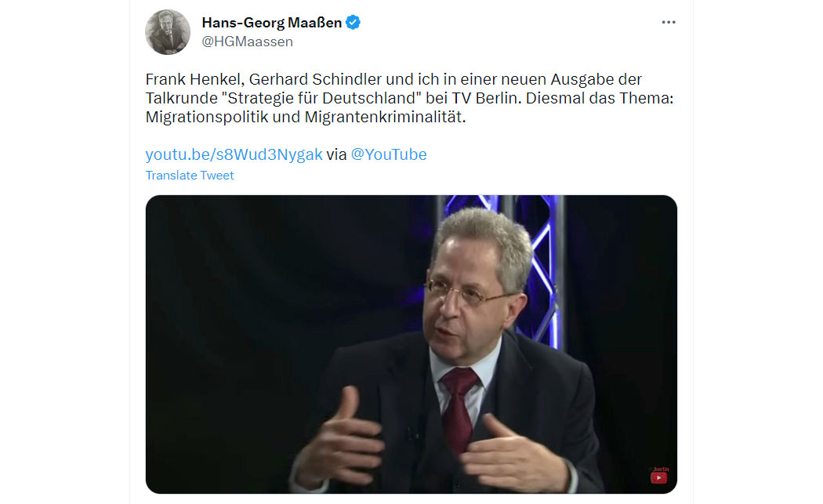
Task: Click the word "Migrantenkriminalität" in tweet
Action: coord(385,117)
